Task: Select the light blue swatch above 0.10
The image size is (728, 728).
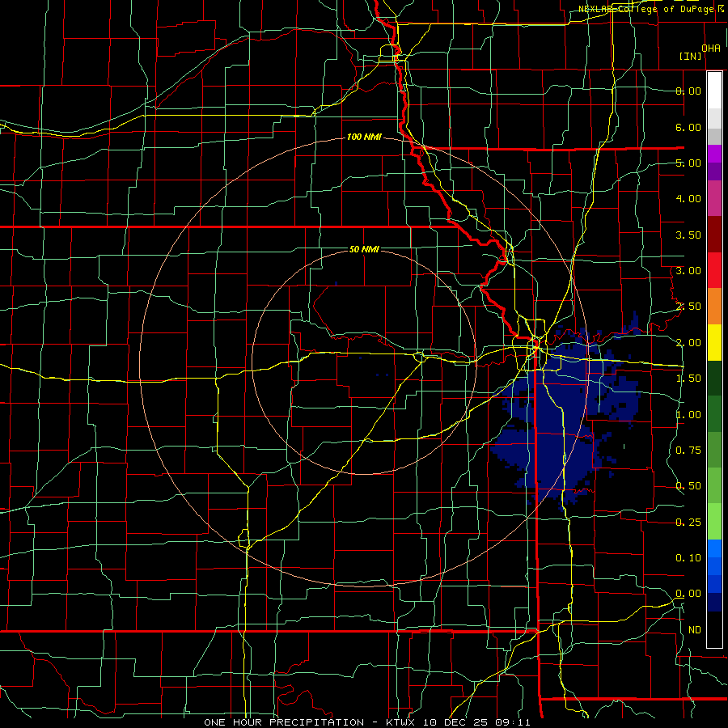Action: point(714,548)
